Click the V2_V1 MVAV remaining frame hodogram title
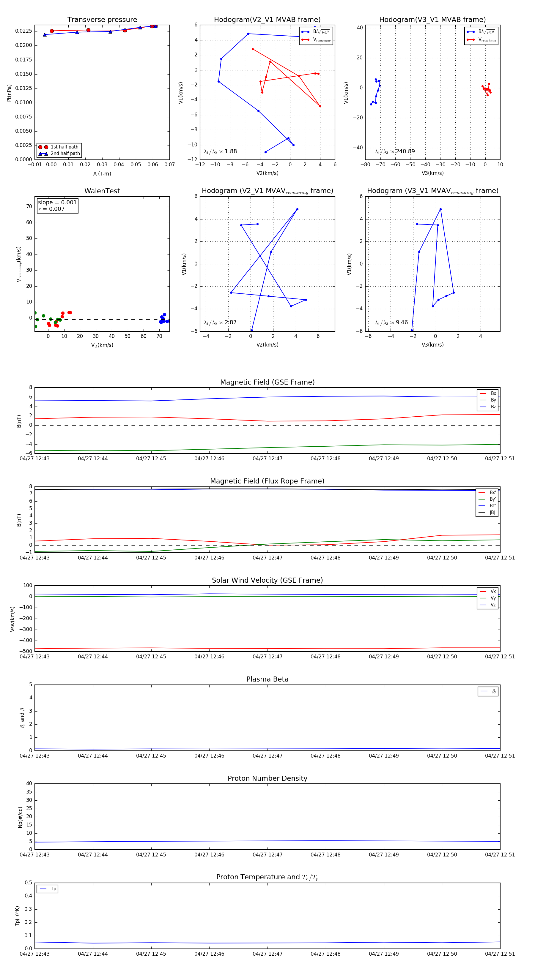Viewport: 535px width, 980px height. [267, 191]
